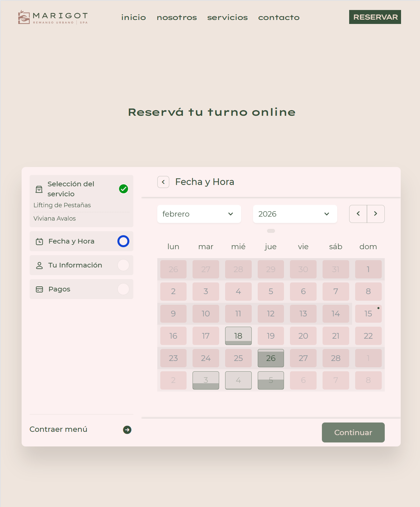Click the Contraer menú arrow icon
This screenshot has height=507, width=420.
tap(127, 430)
